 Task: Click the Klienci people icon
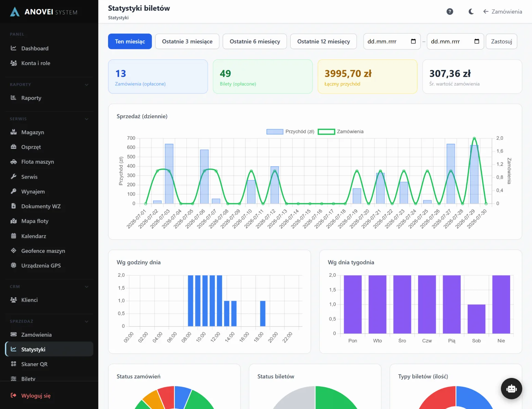(14, 300)
